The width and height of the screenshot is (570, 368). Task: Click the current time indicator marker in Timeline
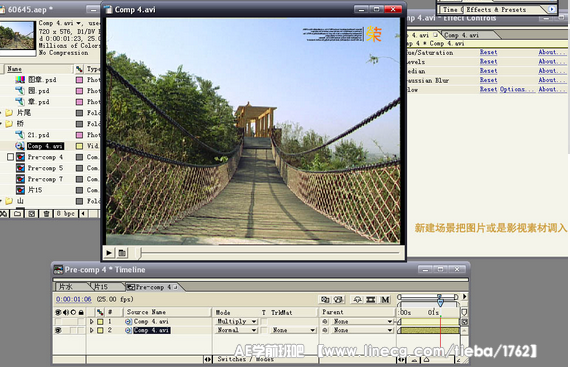tap(440, 303)
